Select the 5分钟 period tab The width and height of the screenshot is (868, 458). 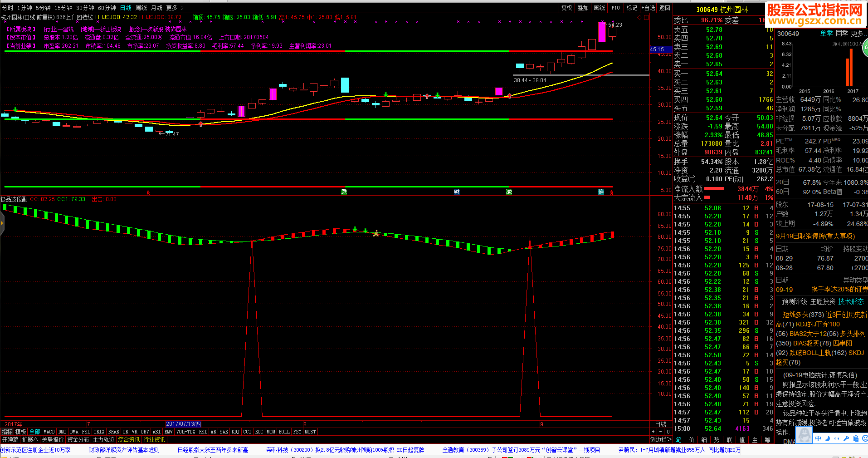(43, 8)
